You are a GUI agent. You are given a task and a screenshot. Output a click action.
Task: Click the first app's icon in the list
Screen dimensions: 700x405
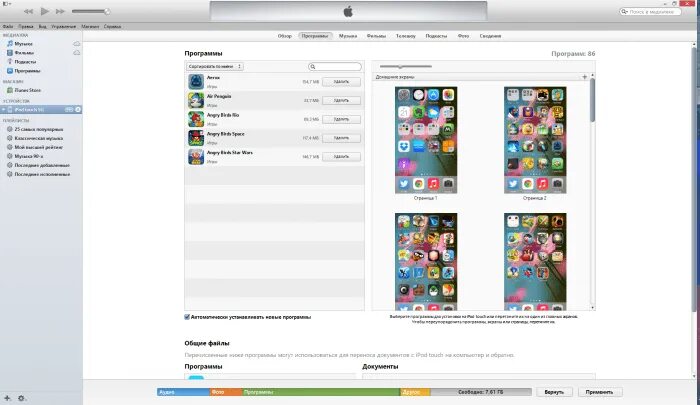click(196, 82)
